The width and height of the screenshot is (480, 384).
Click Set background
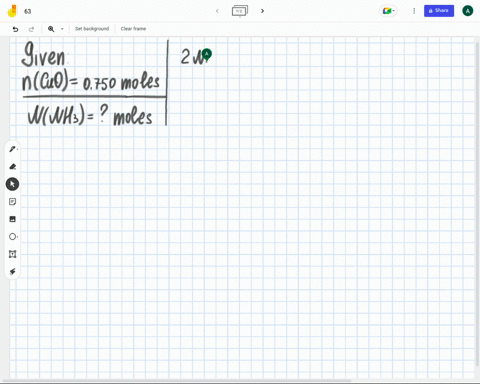pos(92,29)
